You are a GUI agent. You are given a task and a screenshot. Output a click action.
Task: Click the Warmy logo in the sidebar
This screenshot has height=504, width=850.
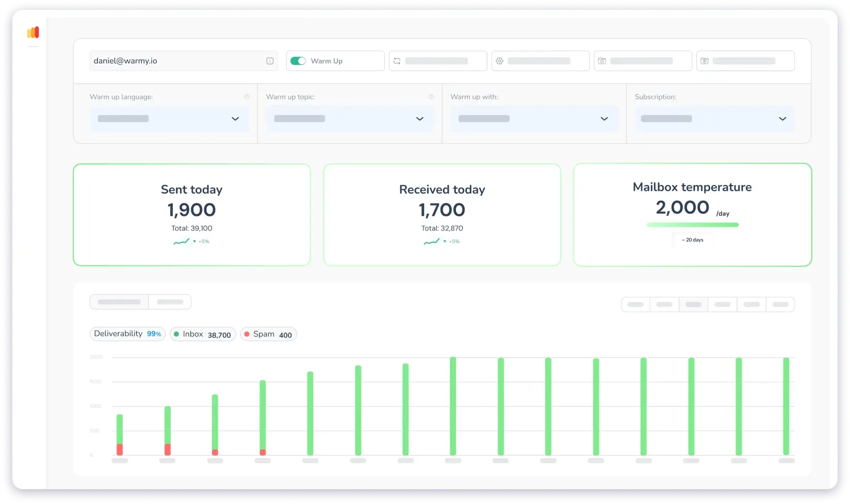click(x=32, y=32)
